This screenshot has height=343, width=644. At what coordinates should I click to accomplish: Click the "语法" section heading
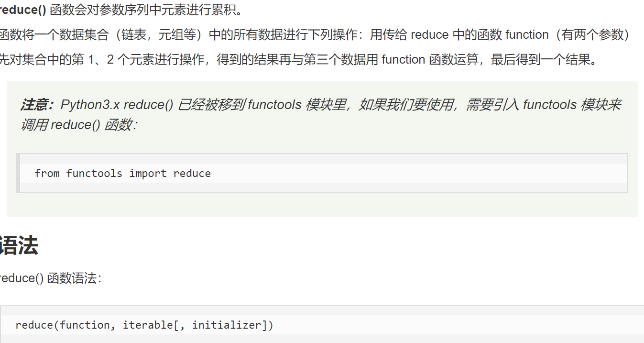[19, 246]
